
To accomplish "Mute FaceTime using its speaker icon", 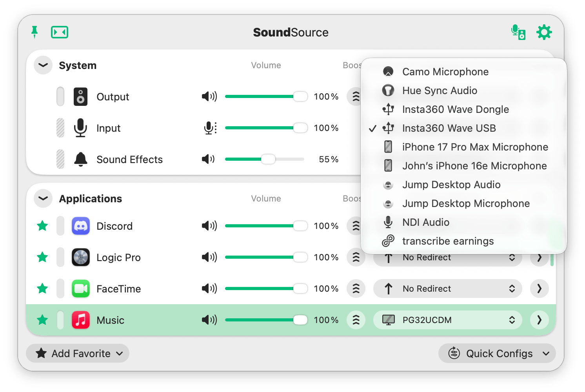I will (x=209, y=289).
